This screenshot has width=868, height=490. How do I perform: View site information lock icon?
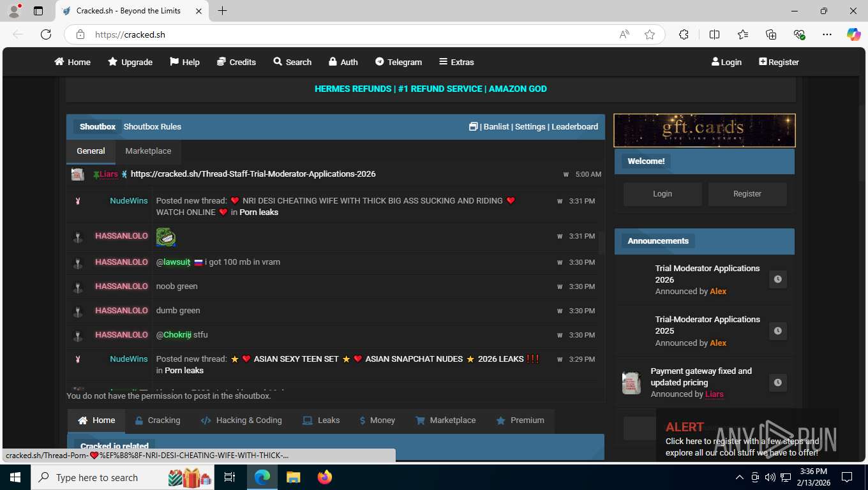click(x=80, y=34)
